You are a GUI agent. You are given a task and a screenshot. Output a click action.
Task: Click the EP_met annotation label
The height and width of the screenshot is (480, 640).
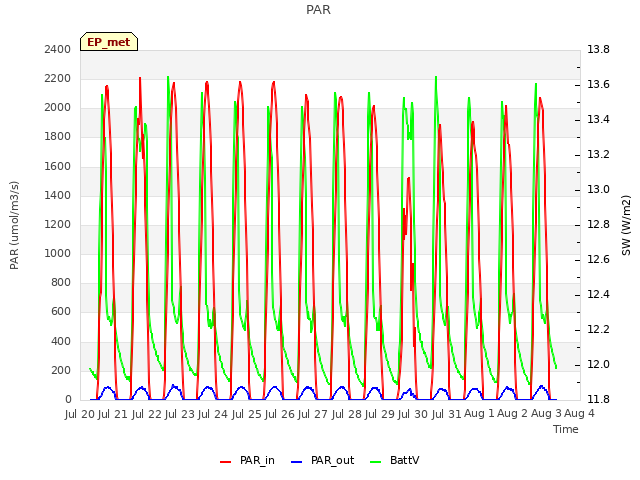[109, 42]
